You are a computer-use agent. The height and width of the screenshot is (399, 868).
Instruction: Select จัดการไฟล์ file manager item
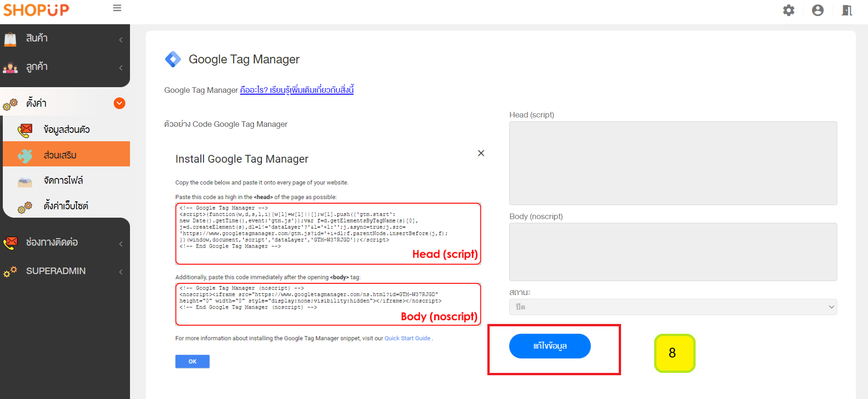click(66, 180)
